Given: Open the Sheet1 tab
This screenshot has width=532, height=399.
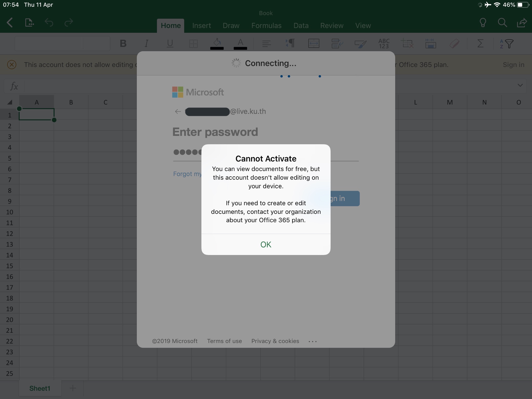Looking at the screenshot, I should [40, 388].
